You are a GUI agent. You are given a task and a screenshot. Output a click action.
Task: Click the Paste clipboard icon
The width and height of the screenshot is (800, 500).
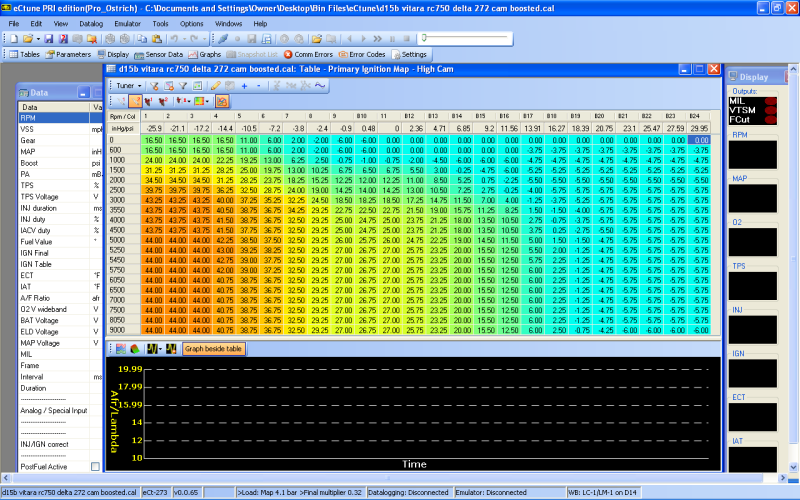pos(157,39)
